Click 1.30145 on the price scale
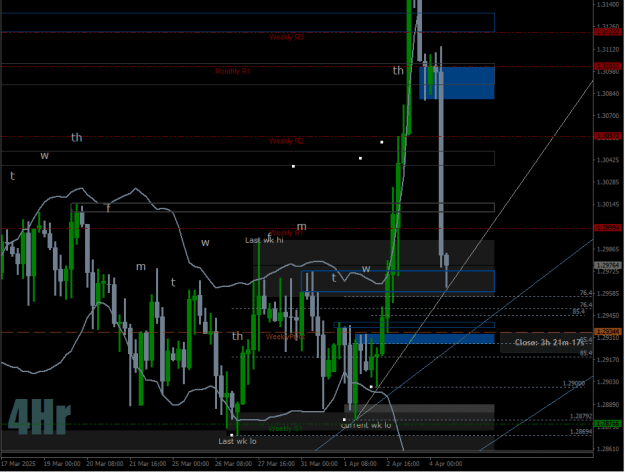 coord(608,205)
